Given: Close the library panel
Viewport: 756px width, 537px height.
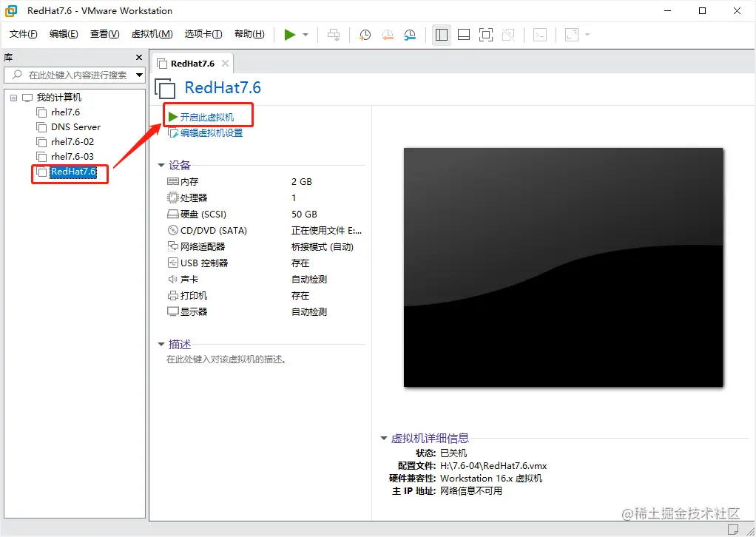Looking at the screenshot, I should click(x=139, y=58).
